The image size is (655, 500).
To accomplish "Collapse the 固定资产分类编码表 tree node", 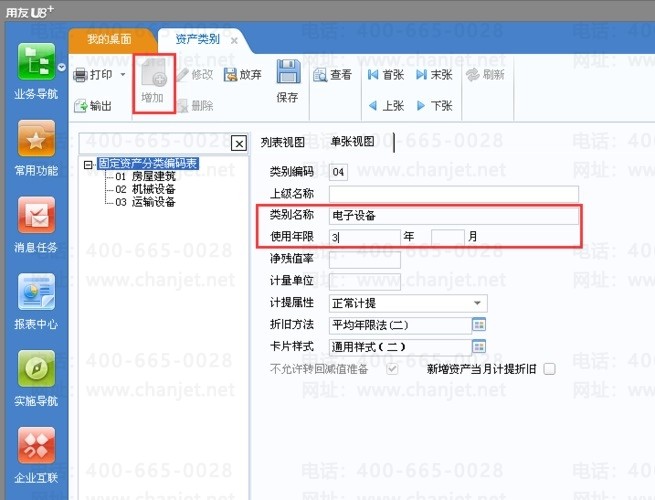I will click(88, 165).
